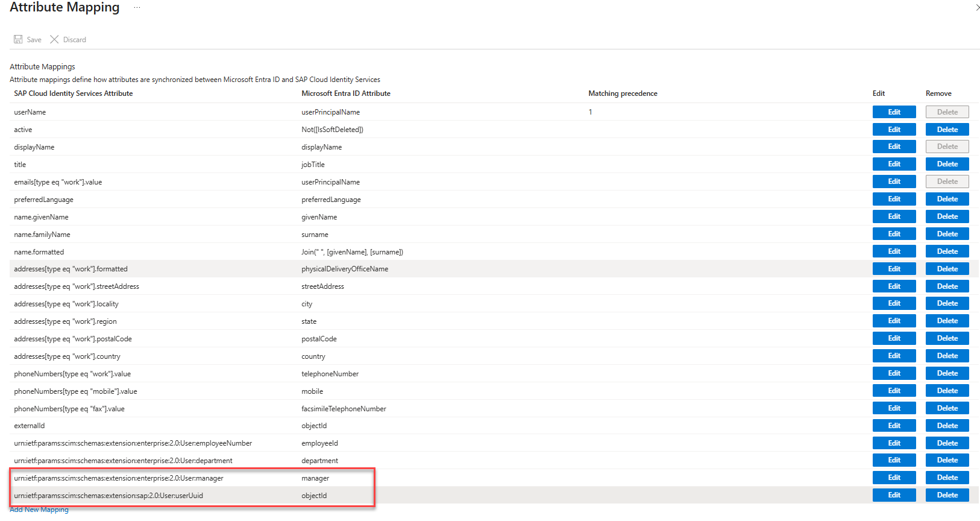Edit the sap userUuid mapping
The height and width of the screenshot is (521, 980).
pyautogui.click(x=894, y=495)
